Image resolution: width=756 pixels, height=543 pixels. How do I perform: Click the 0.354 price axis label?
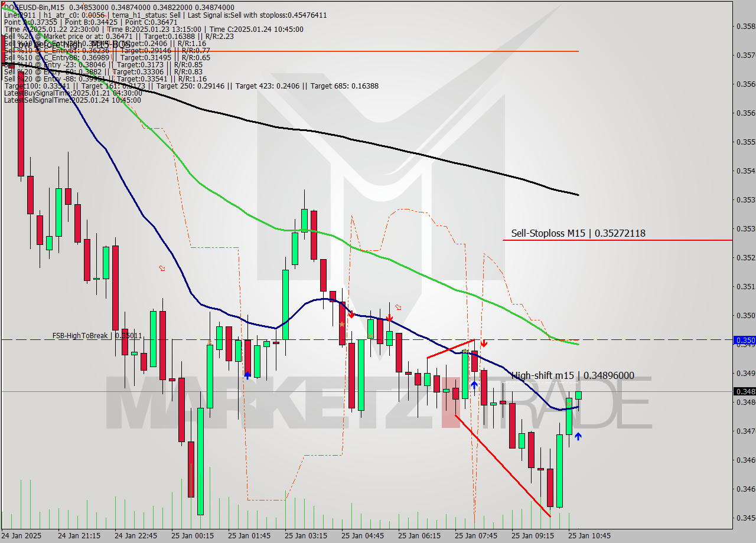tap(745, 171)
